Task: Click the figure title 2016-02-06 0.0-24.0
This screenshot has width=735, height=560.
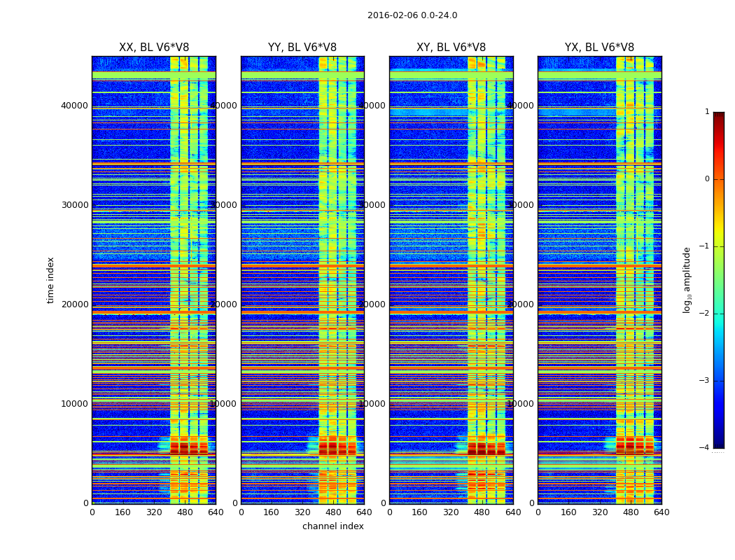Action: tap(412, 15)
